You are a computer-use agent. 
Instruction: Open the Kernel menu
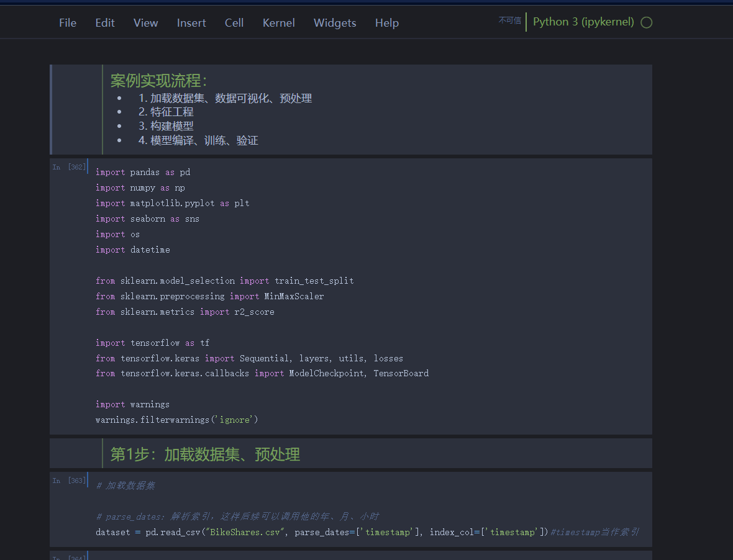click(x=279, y=23)
